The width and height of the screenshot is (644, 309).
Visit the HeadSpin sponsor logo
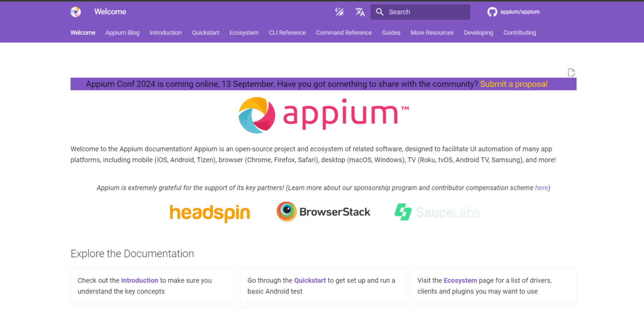point(209,212)
